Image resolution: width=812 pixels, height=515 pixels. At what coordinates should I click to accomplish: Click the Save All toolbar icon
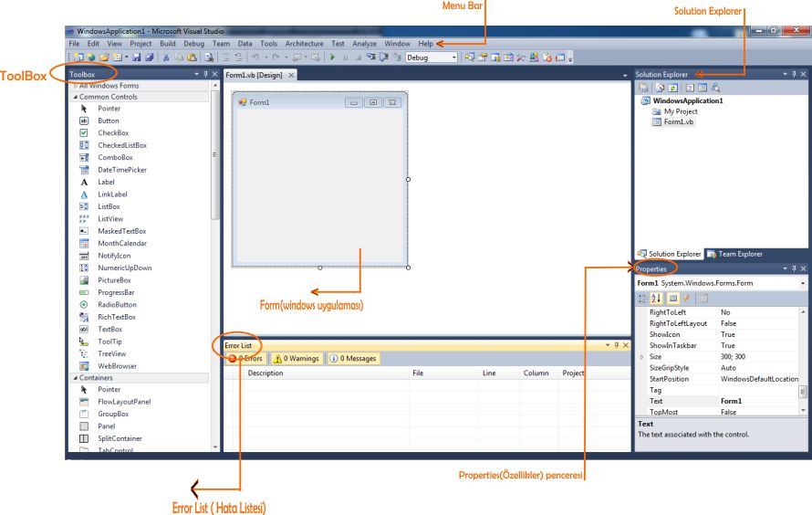pyautogui.click(x=149, y=57)
